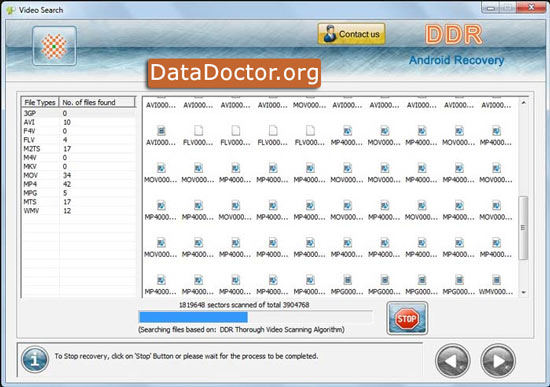550x387 pixels.
Task: Click the DDR Thorough Video Scanning Algorithm text
Action: [x=282, y=329]
